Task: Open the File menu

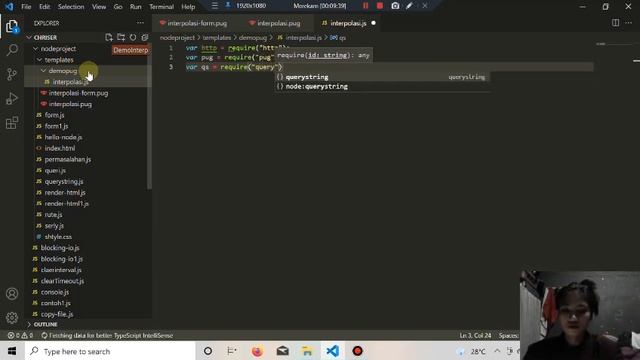Action: (x=26, y=7)
